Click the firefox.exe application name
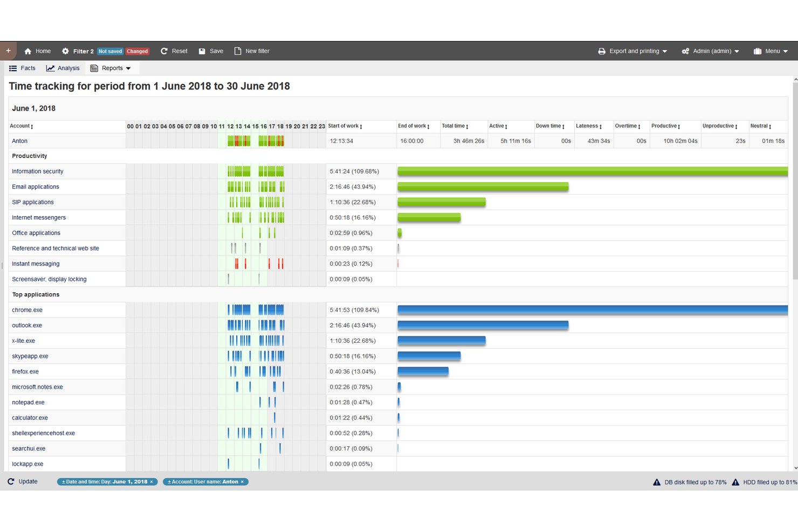 pyautogui.click(x=25, y=372)
